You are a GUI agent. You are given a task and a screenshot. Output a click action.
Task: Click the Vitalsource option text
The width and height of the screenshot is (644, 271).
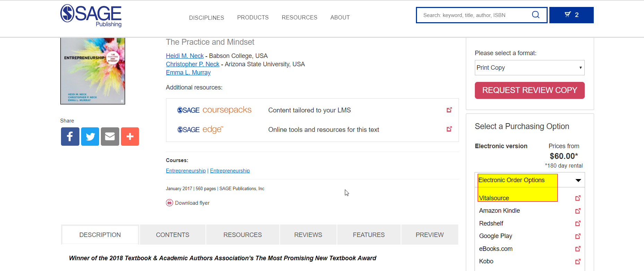coord(494,198)
